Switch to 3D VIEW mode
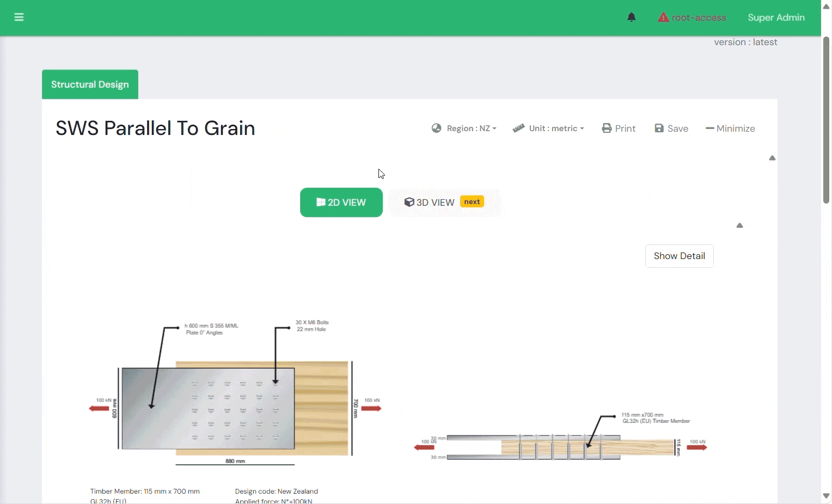 click(435, 202)
